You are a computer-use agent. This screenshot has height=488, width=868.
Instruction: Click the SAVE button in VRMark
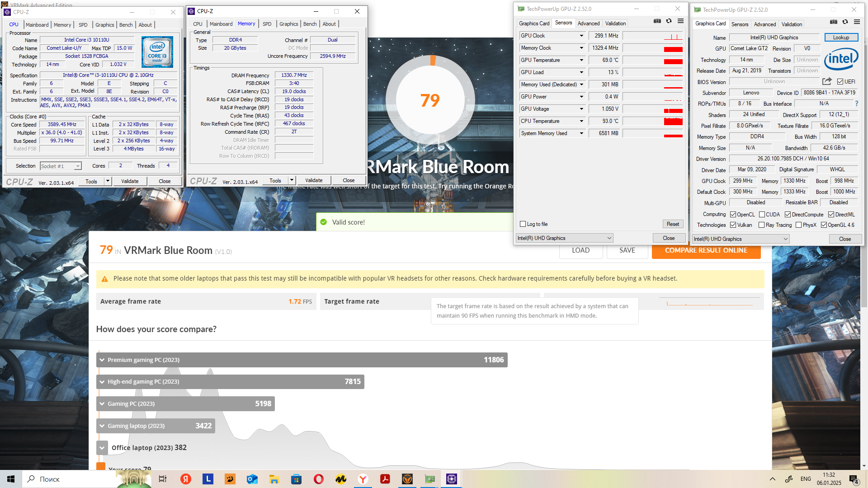627,250
